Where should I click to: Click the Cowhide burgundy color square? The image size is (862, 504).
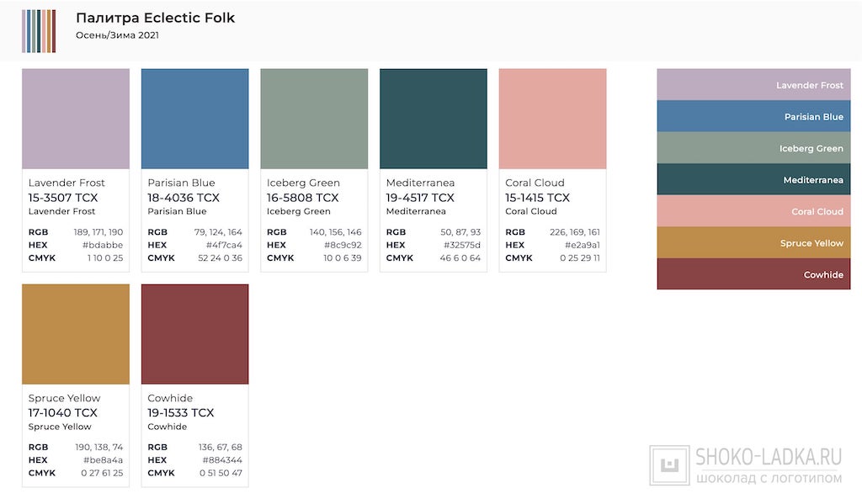194,334
